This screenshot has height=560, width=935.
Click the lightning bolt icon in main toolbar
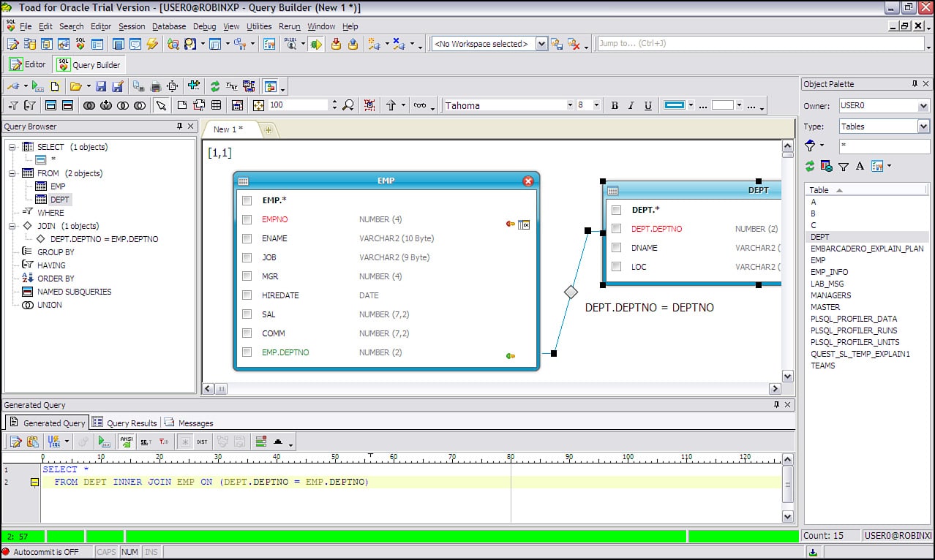[x=152, y=44]
